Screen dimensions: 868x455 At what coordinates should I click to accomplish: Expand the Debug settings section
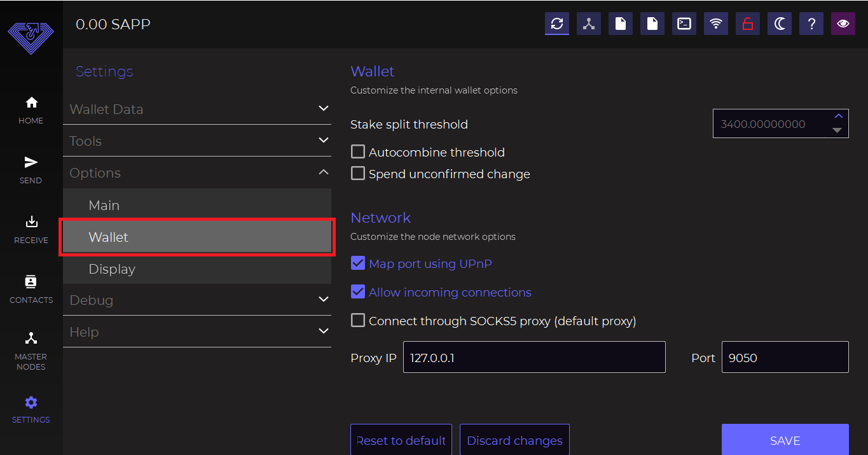pos(197,300)
